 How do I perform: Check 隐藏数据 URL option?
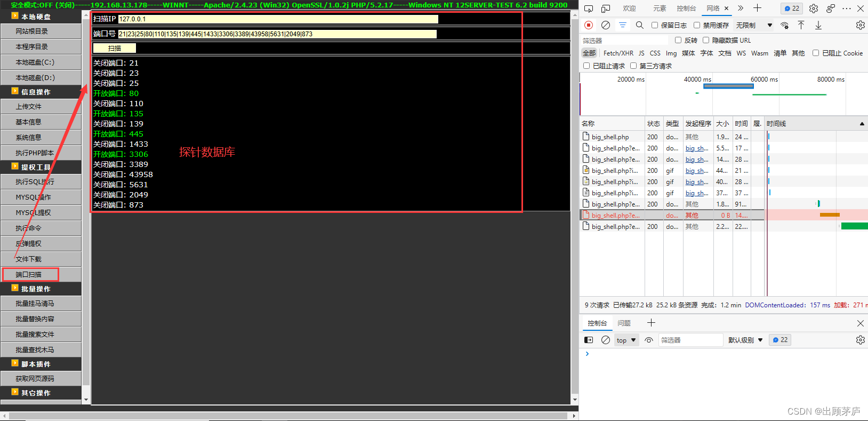[706, 40]
